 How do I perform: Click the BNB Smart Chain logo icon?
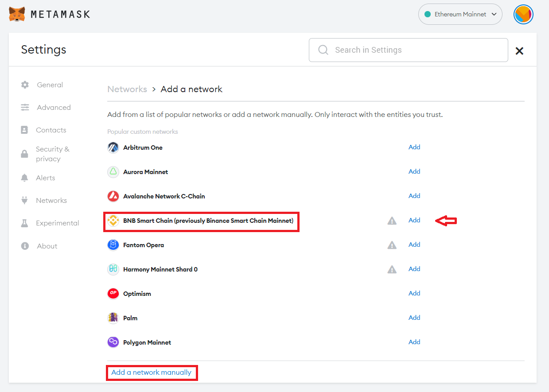pyautogui.click(x=113, y=221)
